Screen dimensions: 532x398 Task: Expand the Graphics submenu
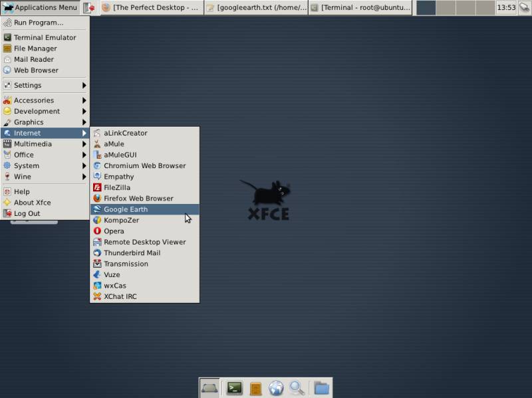(x=45, y=122)
